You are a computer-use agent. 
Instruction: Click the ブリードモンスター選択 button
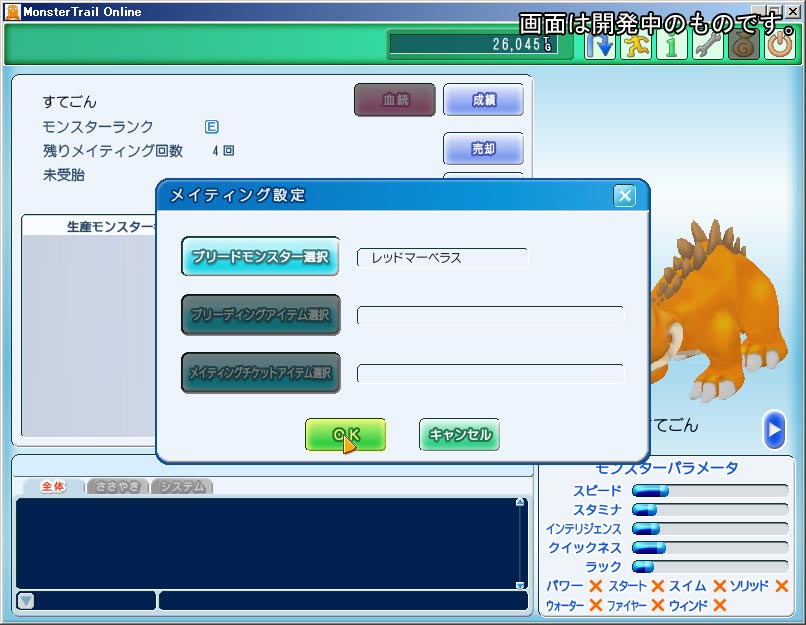(260, 256)
